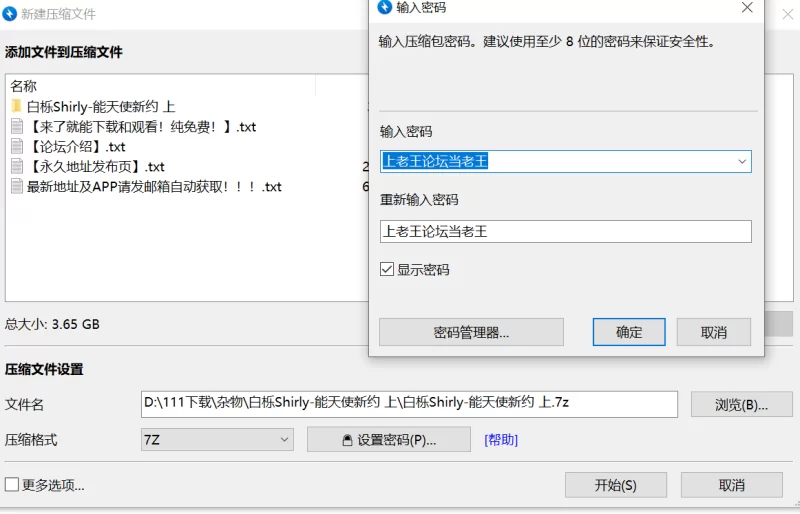
Task: Click the 文件名 path input field
Action: [x=409, y=404]
